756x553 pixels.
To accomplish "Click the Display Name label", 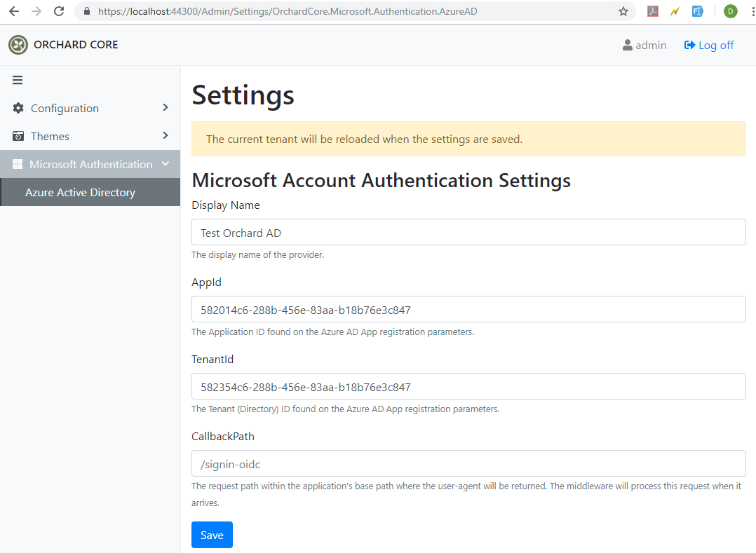I will coord(226,205).
